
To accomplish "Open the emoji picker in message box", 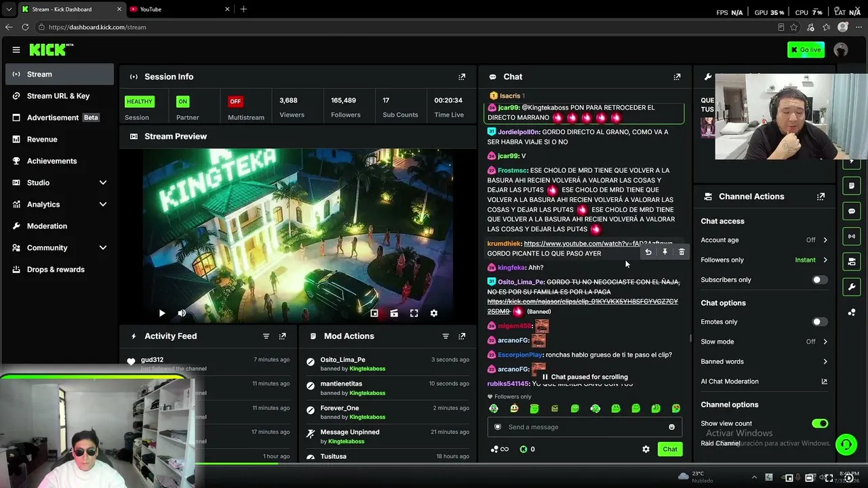I will point(672,427).
